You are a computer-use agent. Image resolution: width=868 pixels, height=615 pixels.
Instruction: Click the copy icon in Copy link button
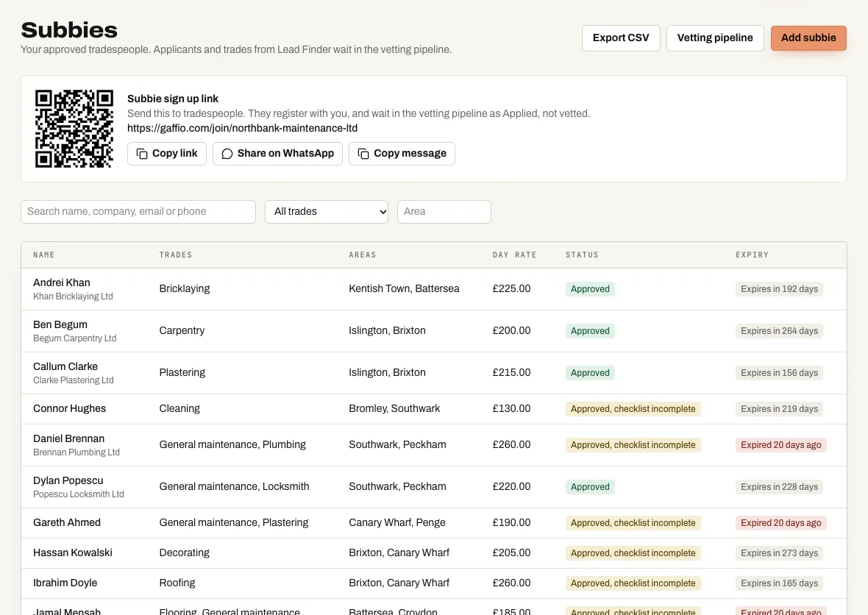[142, 154]
